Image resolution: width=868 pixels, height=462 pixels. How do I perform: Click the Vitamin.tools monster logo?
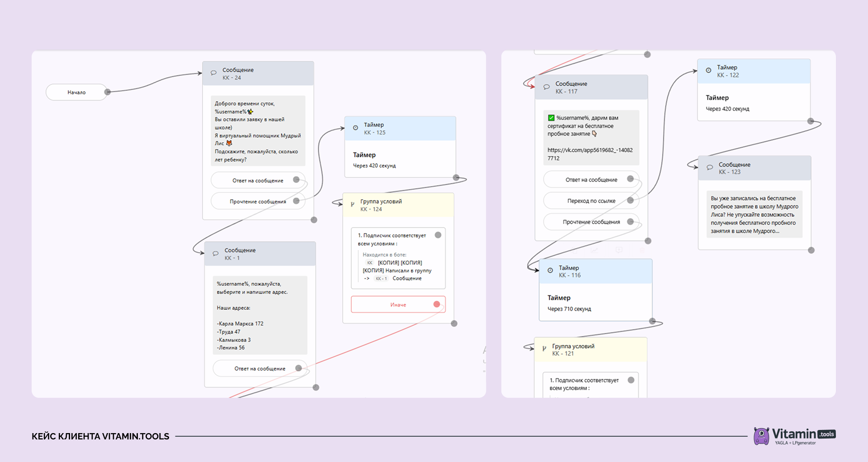(761, 436)
